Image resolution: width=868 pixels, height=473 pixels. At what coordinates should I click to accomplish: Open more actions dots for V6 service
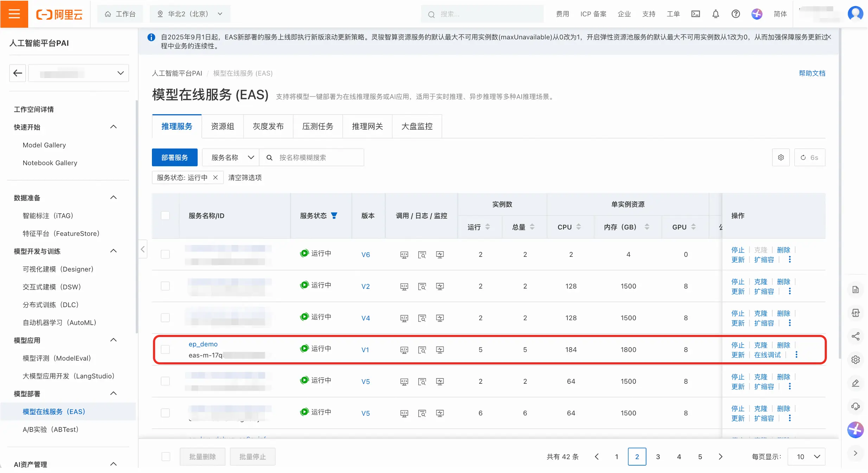point(790,259)
